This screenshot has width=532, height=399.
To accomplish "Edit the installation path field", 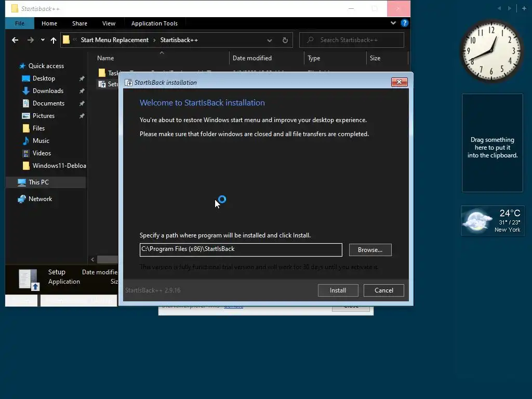I will coord(241,250).
